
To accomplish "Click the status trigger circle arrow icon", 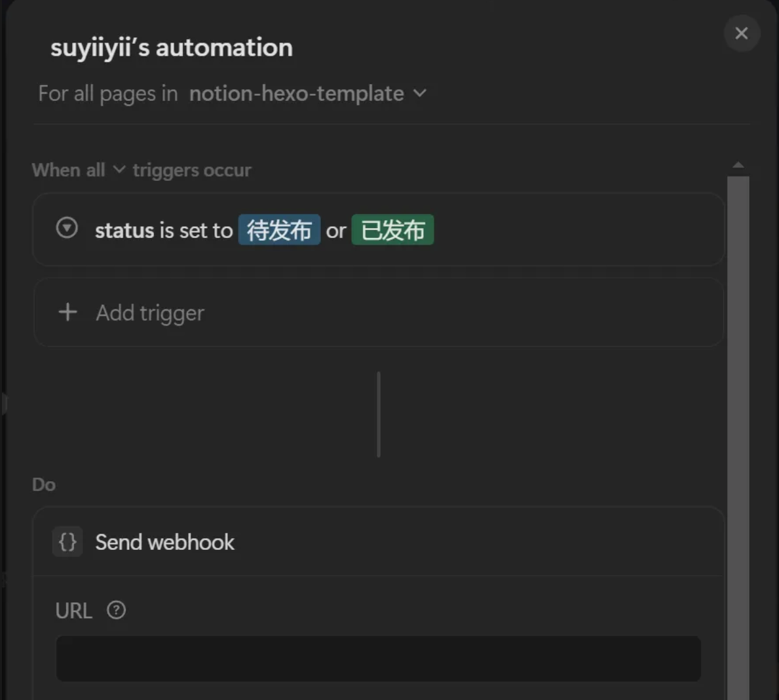I will pyautogui.click(x=67, y=228).
